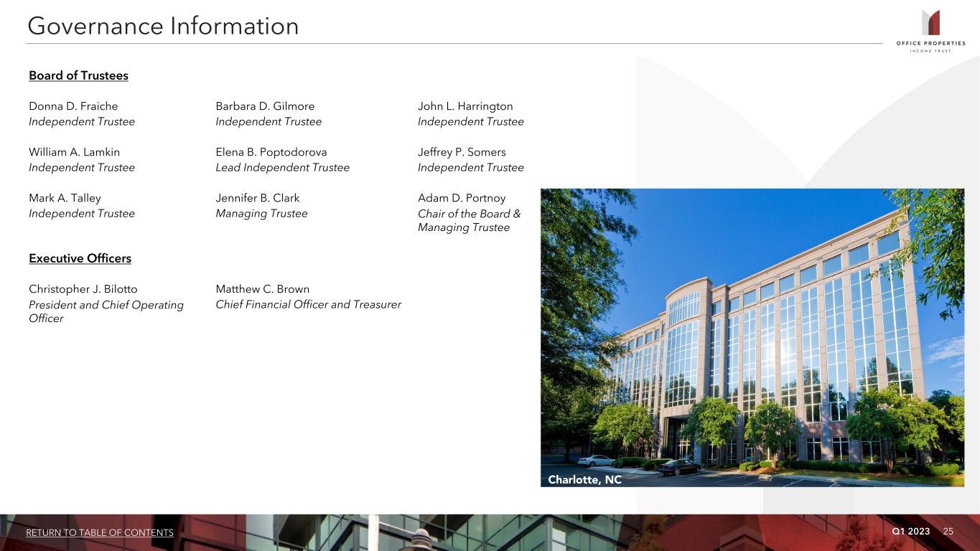
Task: Click 'President and Chief Operating Officer' title
Action: coord(106,311)
